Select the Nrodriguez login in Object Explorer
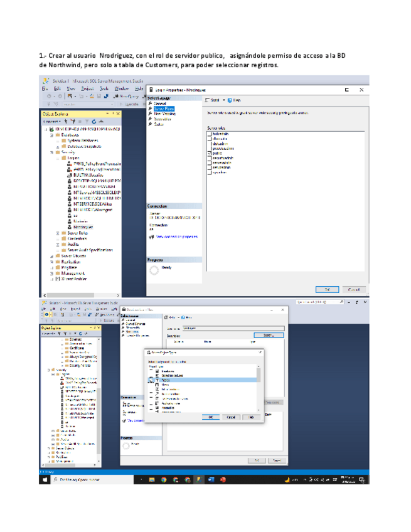This screenshot has height=532, width=411. pos(78,226)
